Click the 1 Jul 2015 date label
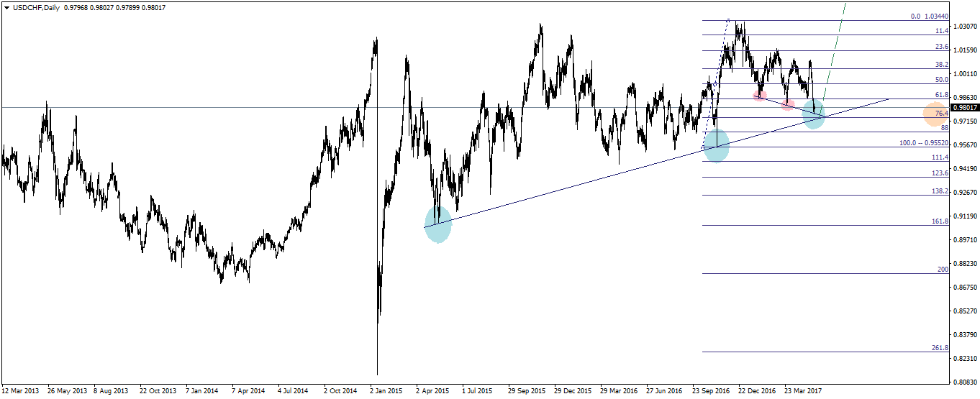 [x=478, y=391]
